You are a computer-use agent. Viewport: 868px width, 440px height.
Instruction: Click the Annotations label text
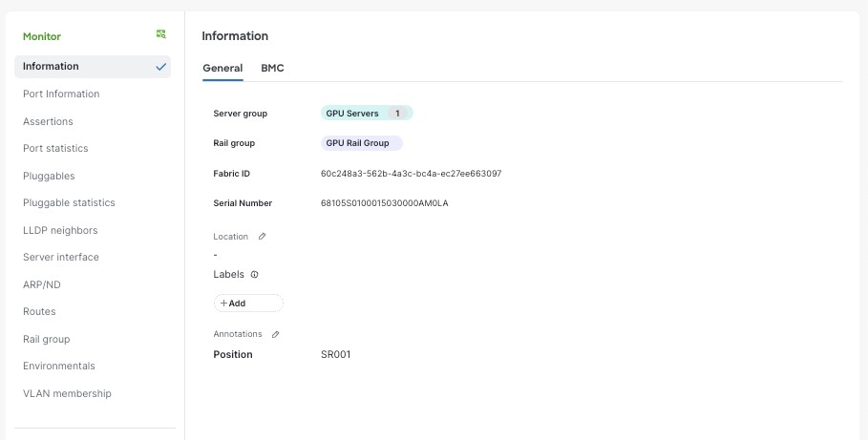[238, 334]
